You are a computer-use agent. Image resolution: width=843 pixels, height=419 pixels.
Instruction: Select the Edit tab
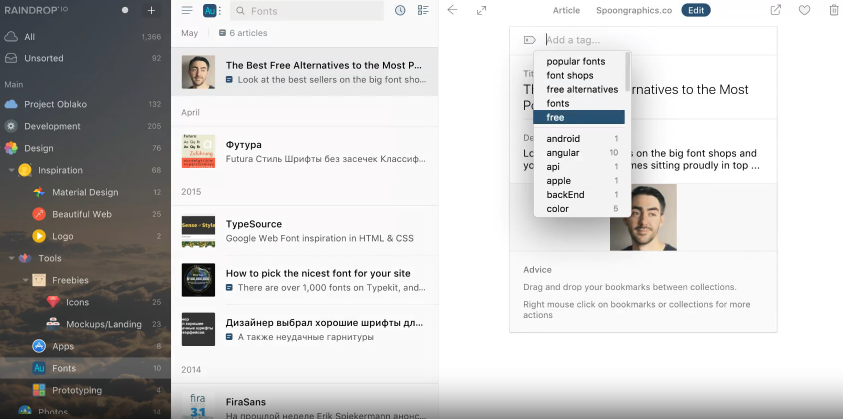[x=696, y=10]
